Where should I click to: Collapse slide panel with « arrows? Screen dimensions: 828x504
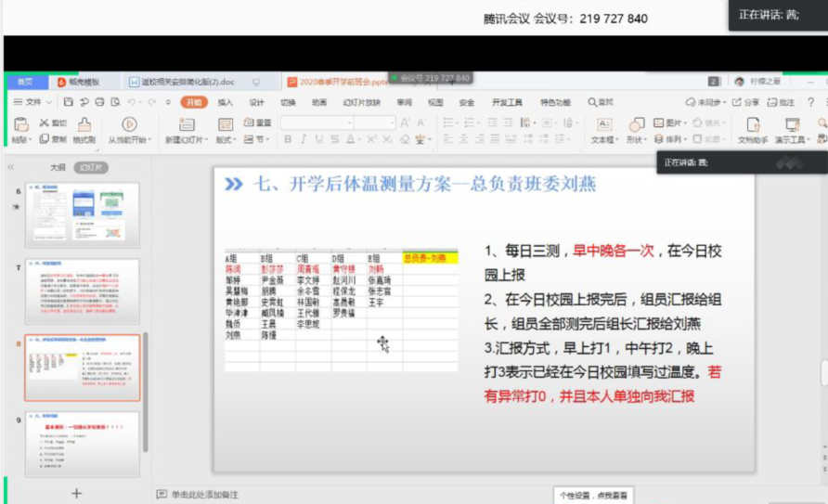coord(10,167)
